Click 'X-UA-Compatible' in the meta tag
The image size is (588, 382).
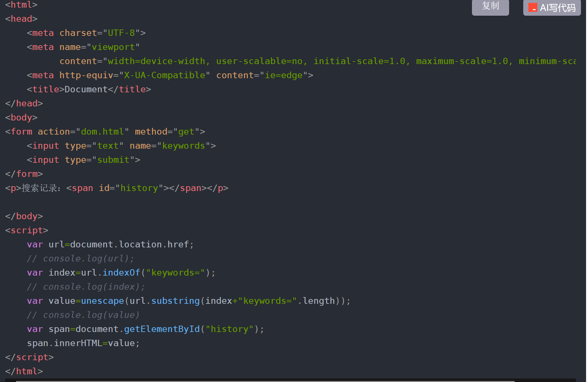164,75
